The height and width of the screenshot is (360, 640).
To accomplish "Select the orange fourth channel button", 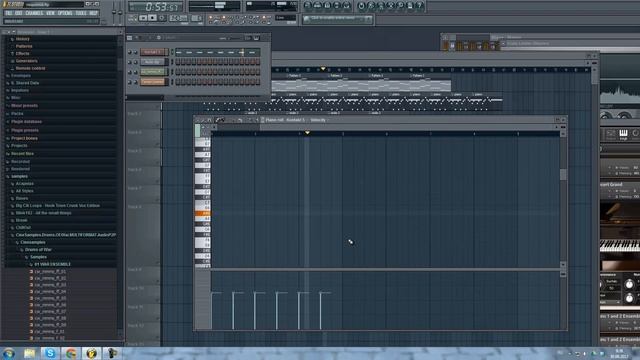I will [153, 82].
